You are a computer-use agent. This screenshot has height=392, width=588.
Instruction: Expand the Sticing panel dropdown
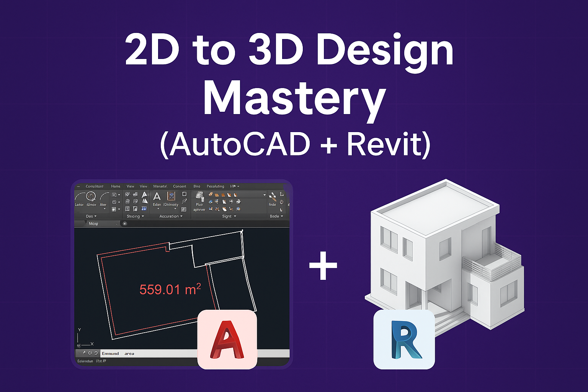135,216
